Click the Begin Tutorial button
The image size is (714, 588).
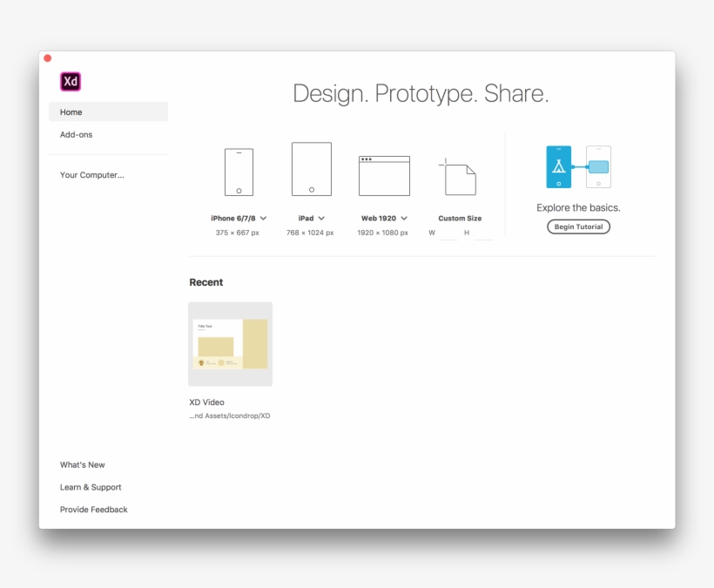[x=578, y=226]
